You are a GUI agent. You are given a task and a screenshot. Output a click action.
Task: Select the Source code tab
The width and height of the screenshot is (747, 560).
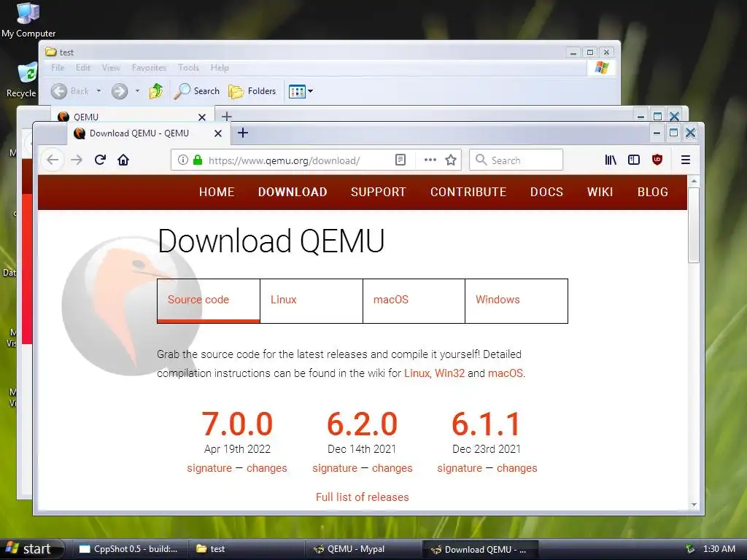click(x=209, y=300)
